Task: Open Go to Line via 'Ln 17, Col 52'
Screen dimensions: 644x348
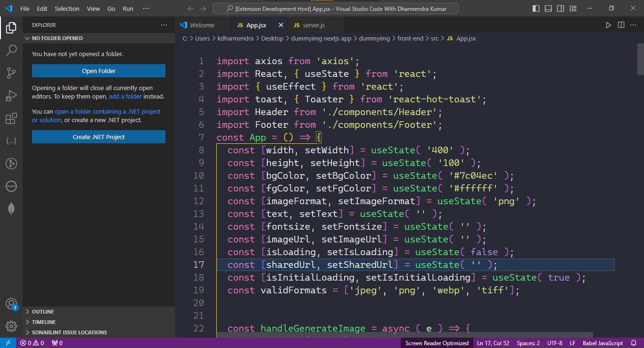Action: [x=493, y=343]
